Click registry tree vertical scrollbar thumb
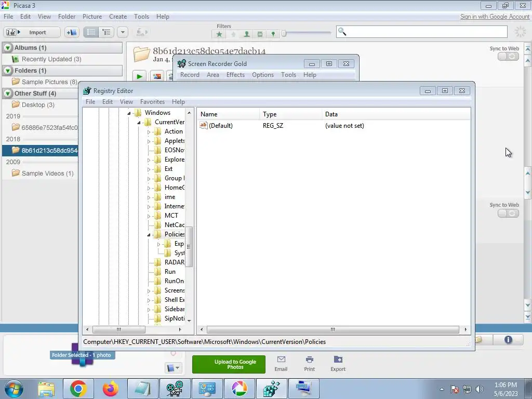The width and height of the screenshot is (532, 399). point(189,247)
